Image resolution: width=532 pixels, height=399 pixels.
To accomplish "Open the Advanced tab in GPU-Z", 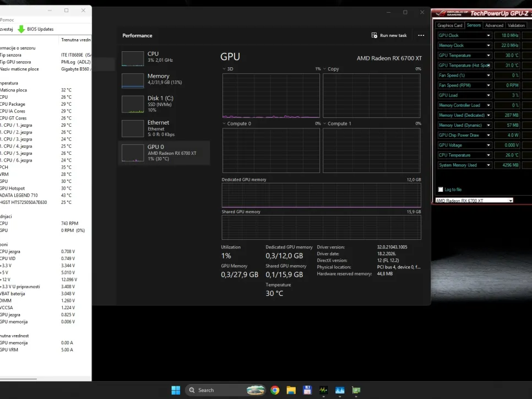I will click(x=494, y=25).
